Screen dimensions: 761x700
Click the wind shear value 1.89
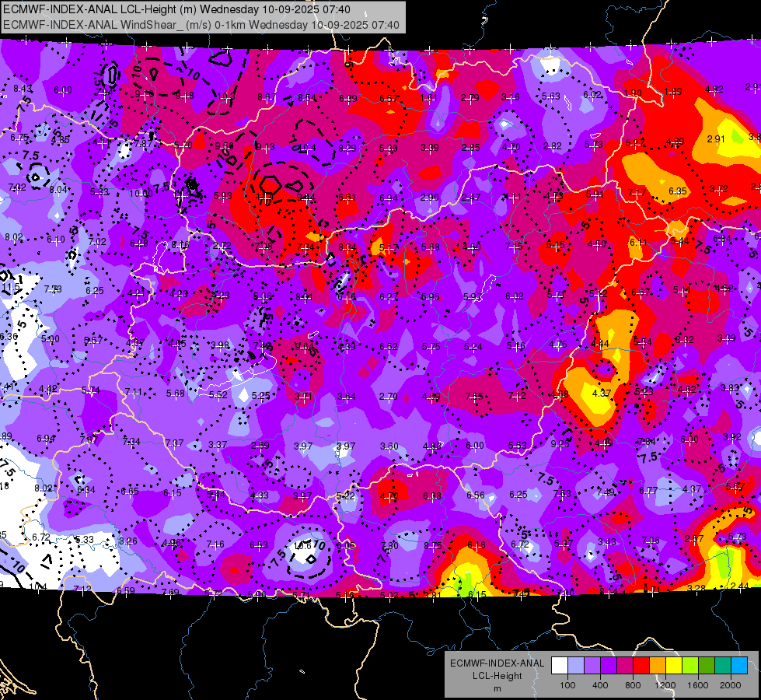[x=673, y=91]
